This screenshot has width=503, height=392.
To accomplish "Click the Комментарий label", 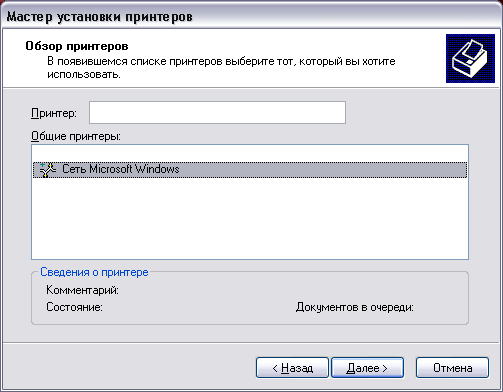I will 82,290.
